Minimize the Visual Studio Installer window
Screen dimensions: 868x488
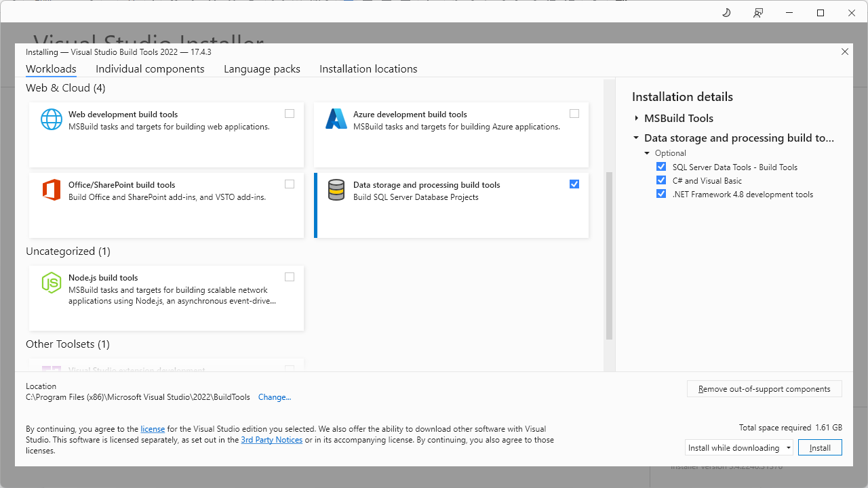(x=789, y=13)
